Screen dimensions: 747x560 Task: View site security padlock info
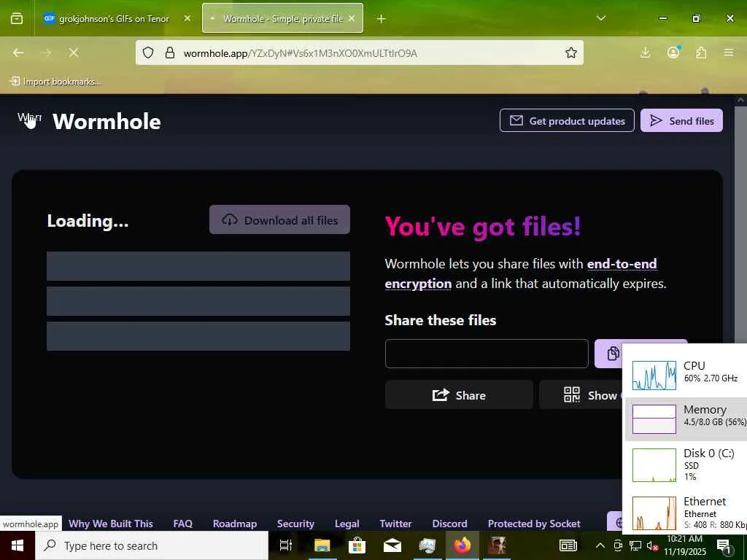click(x=169, y=52)
